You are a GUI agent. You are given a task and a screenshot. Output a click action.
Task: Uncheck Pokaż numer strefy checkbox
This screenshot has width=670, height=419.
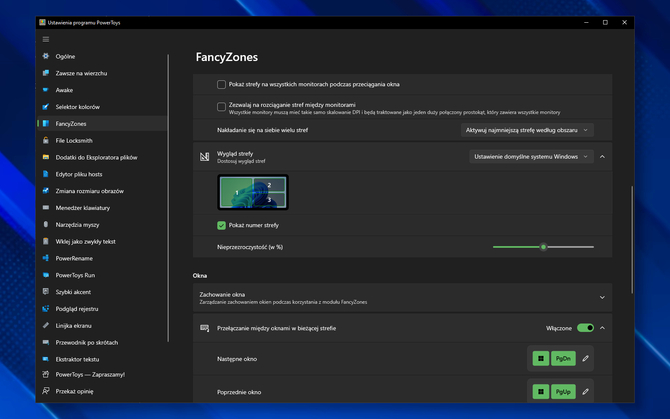[x=221, y=226]
